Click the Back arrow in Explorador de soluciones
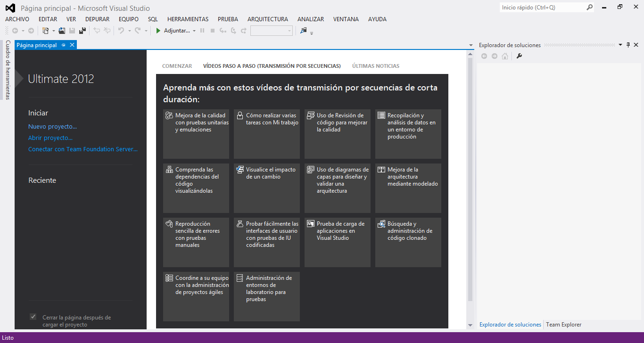The width and height of the screenshot is (644, 343). 484,56
